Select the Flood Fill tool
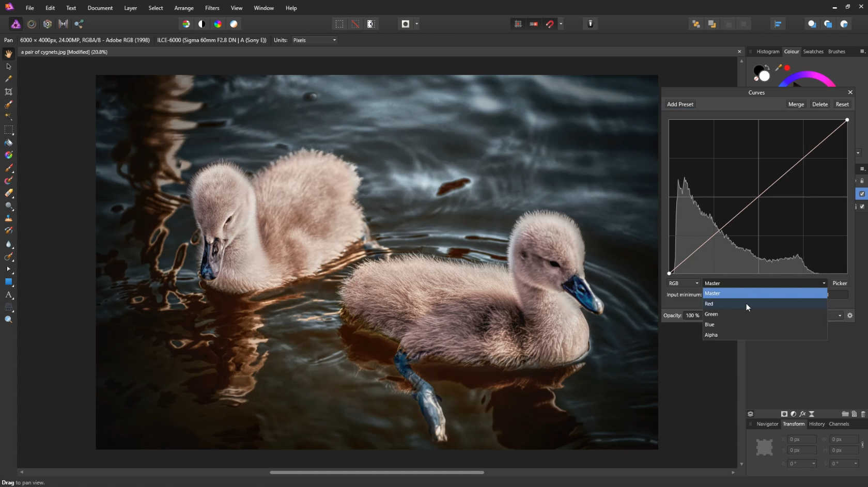This screenshot has width=868, height=487. coord(8,143)
